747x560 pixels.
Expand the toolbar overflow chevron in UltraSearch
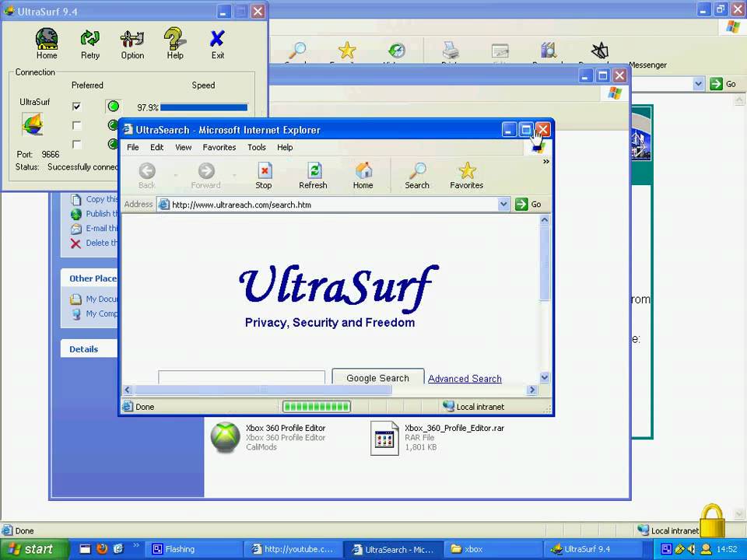click(x=546, y=162)
